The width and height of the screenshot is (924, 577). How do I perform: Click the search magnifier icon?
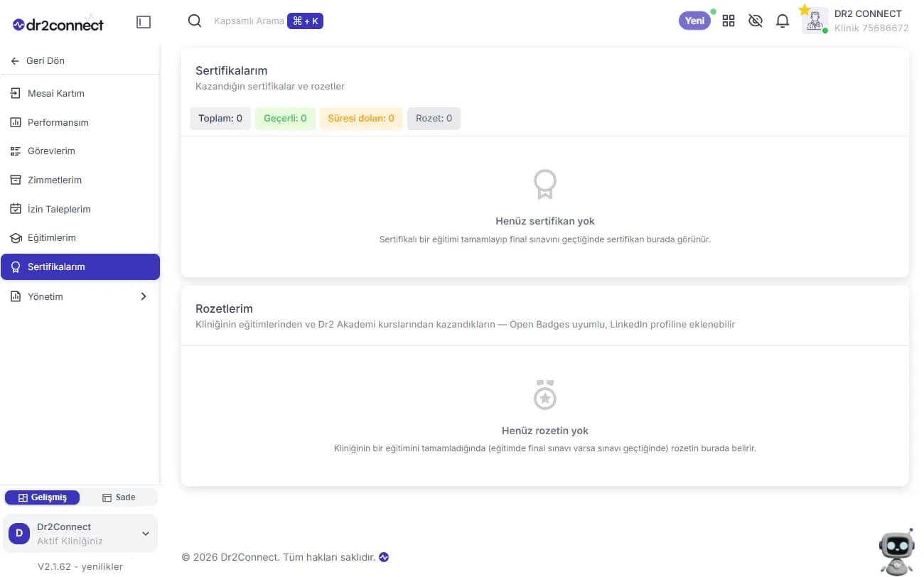coord(195,21)
